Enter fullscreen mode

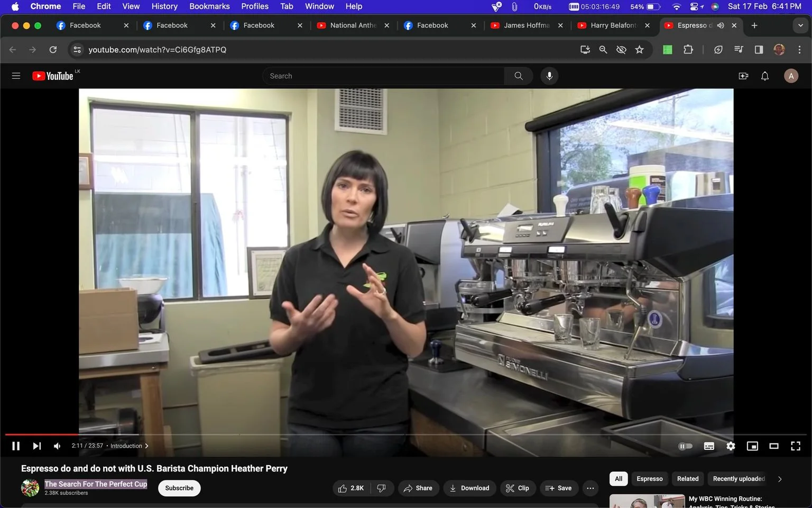pyautogui.click(x=795, y=446)
